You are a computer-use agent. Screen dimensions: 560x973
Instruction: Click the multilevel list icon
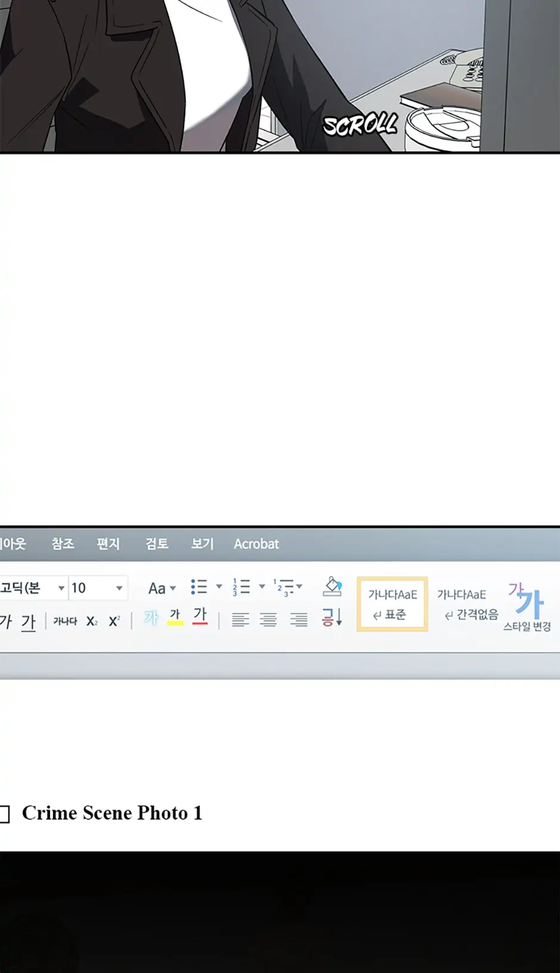click(x=285, y=587)
